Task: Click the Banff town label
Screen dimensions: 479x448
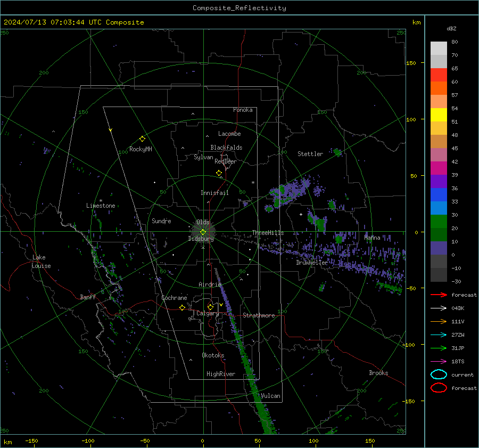Action: click(x=88, y=297)
